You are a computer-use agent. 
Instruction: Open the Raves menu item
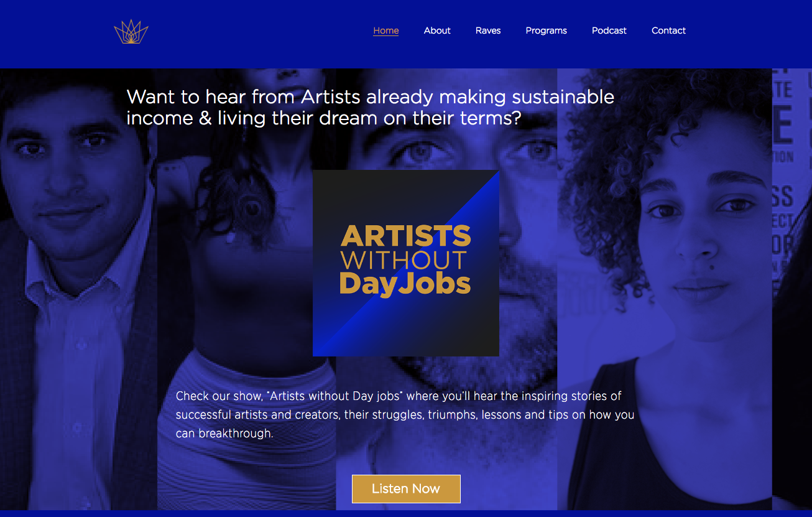(x=488, y=30)
